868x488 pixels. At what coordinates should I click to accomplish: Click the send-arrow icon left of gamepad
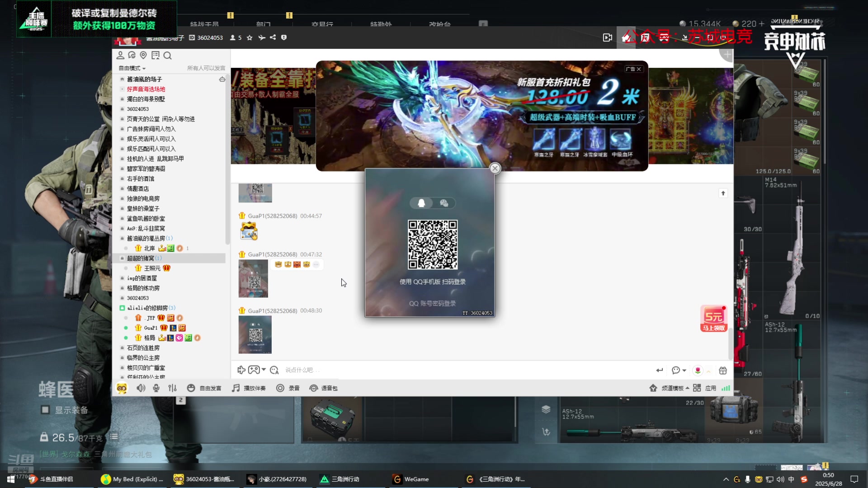(x=241, y=370)
